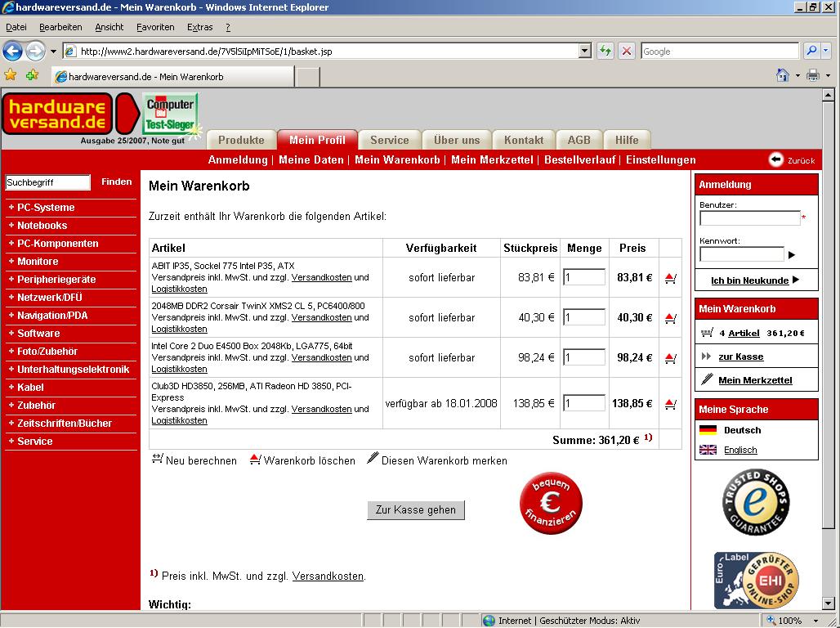The image size is (840, 628).
Task: Click the British flag icon
Action: (x=708, y=450)
